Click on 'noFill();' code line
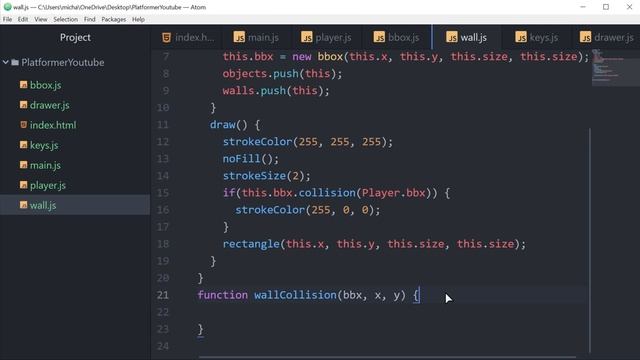 [x=251, y=159]
